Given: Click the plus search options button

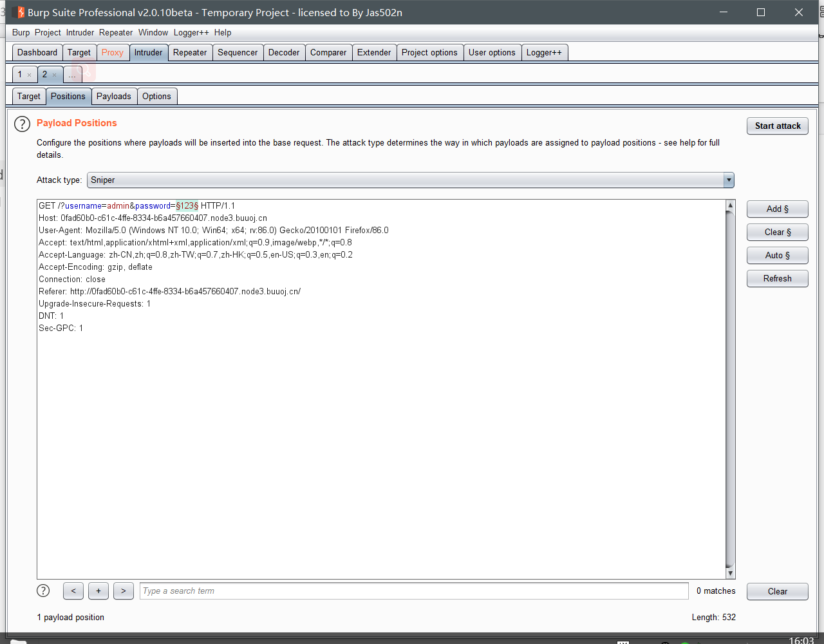Looking at the screenshot, I should (98, 591).
